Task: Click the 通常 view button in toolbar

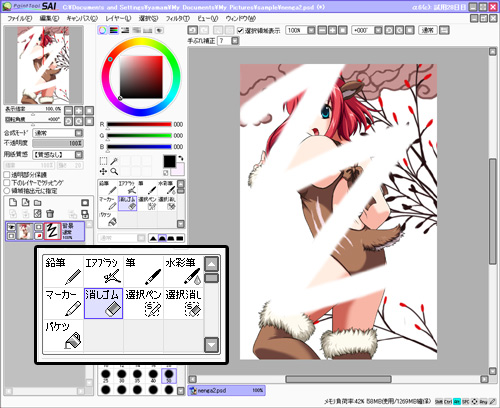Action: (427, 30)
